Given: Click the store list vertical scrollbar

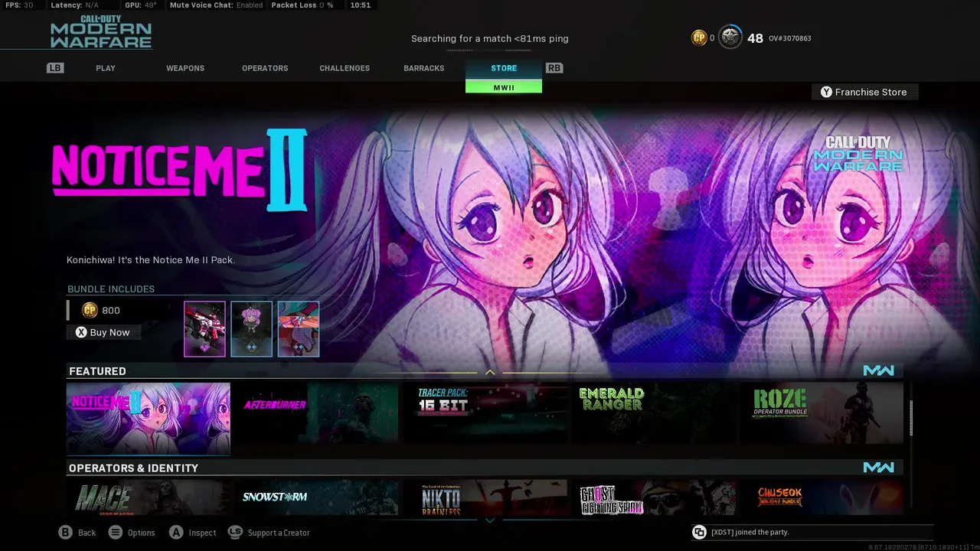Looking at the screenshot, I should click(x=910, y=419).
